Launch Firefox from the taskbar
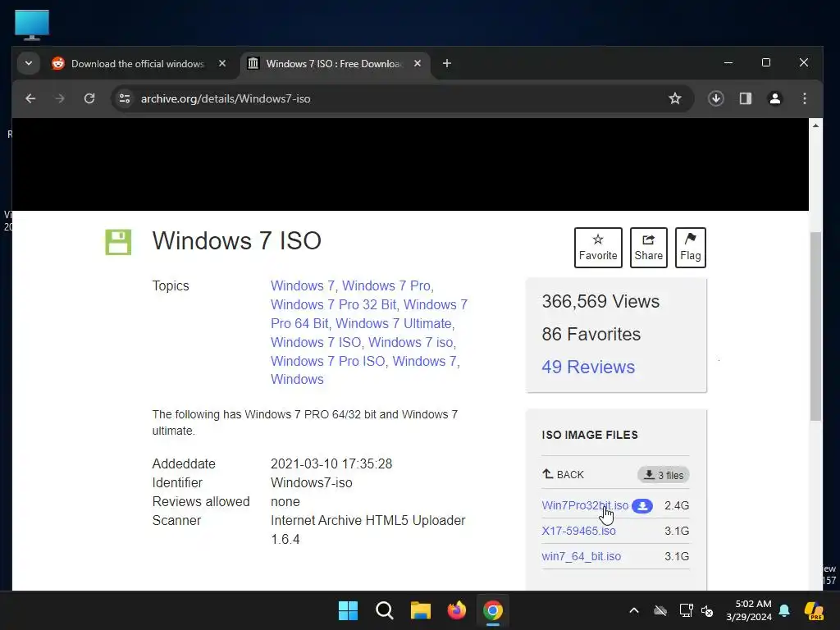 click(456, 610)
